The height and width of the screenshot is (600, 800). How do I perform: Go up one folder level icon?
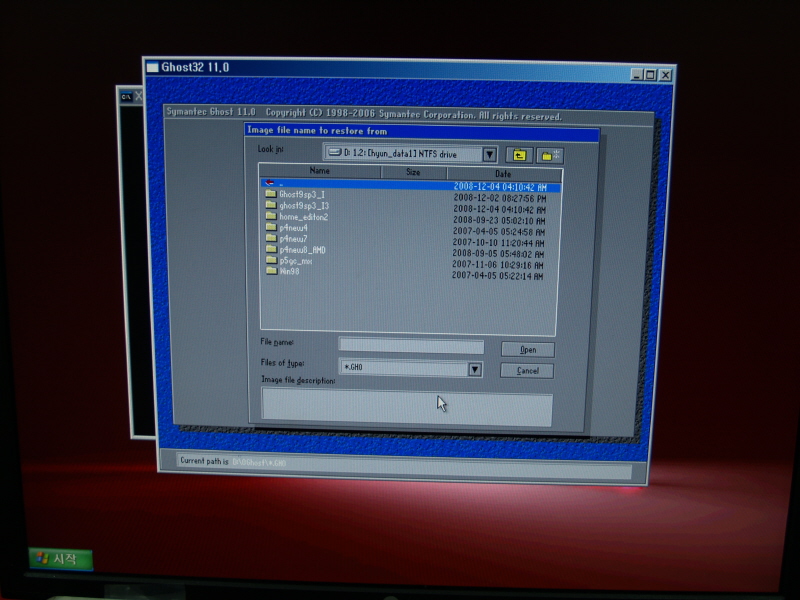point(519,155)
